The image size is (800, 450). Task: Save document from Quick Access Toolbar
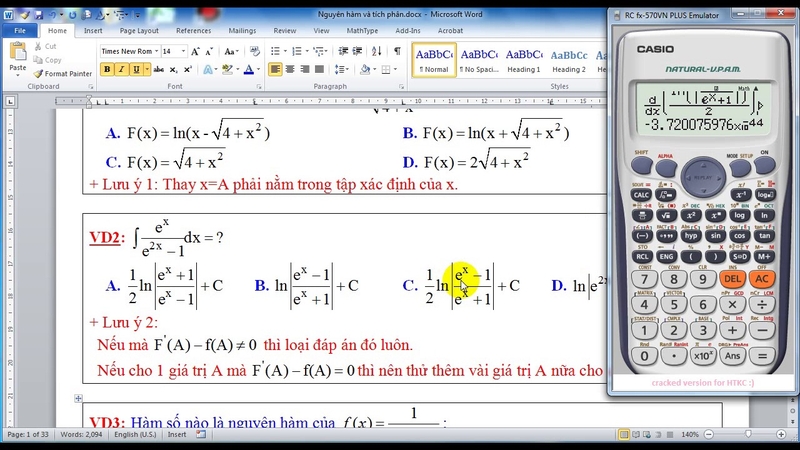[39, 15]
